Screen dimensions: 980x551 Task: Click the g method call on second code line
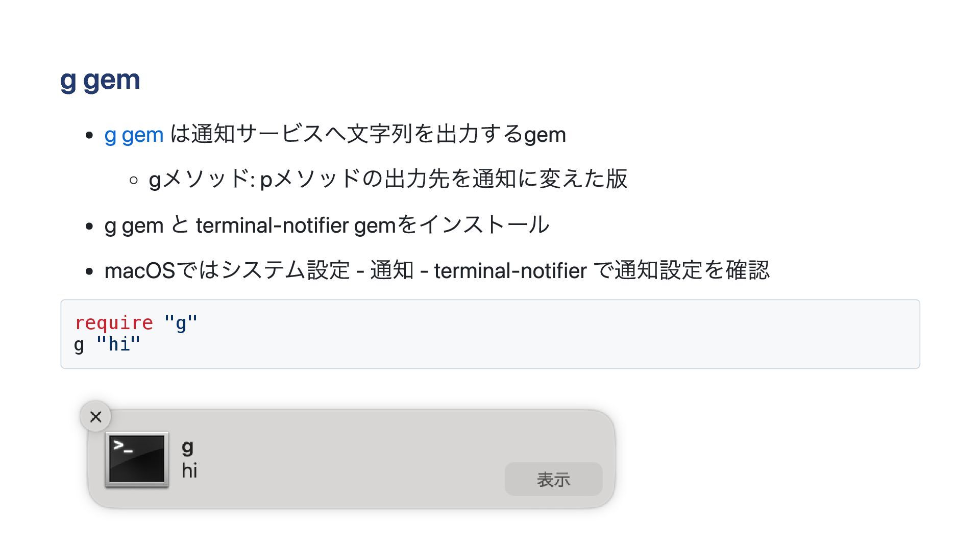click(x=79, y=345)
